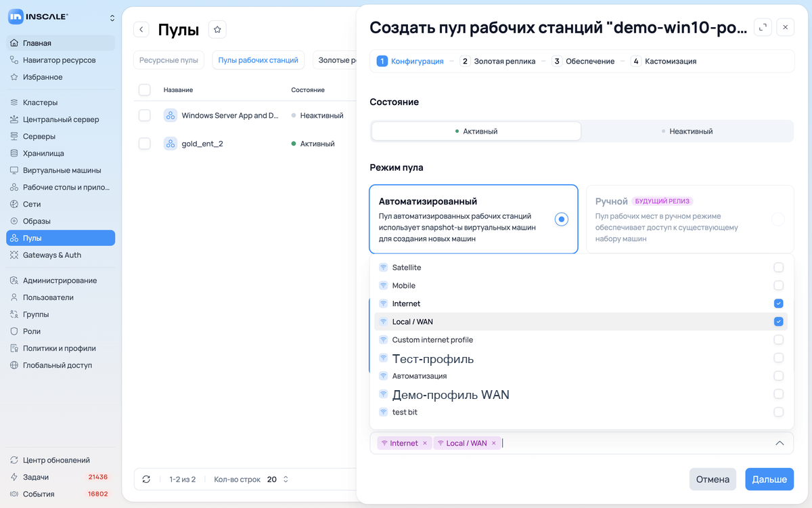Image resolution: width=812 pixels, height=508 pixels.
Task: Open События bell icon in sidebar
Action: click(x=14, y=494)
